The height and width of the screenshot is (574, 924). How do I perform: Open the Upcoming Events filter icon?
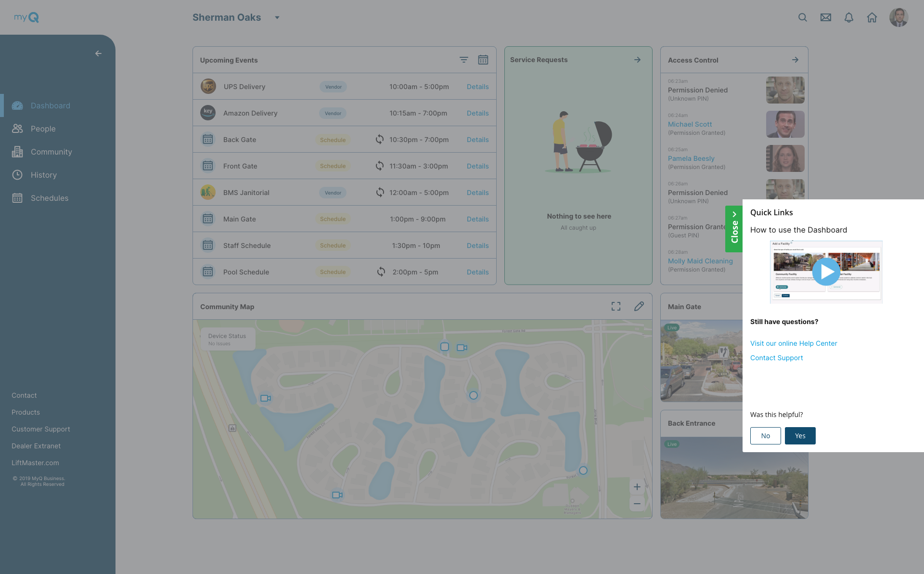point(463,60)
